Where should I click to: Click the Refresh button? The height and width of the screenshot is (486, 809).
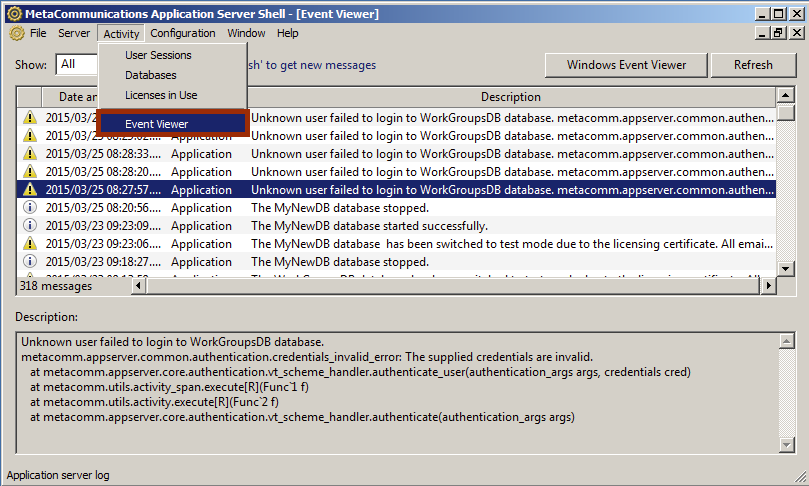pos(753,65)
